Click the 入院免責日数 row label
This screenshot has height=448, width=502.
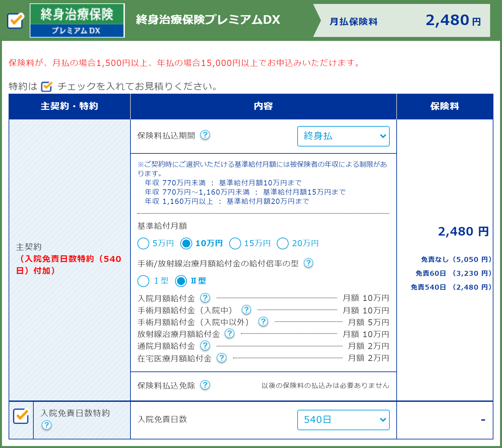[x=162, y=419]
